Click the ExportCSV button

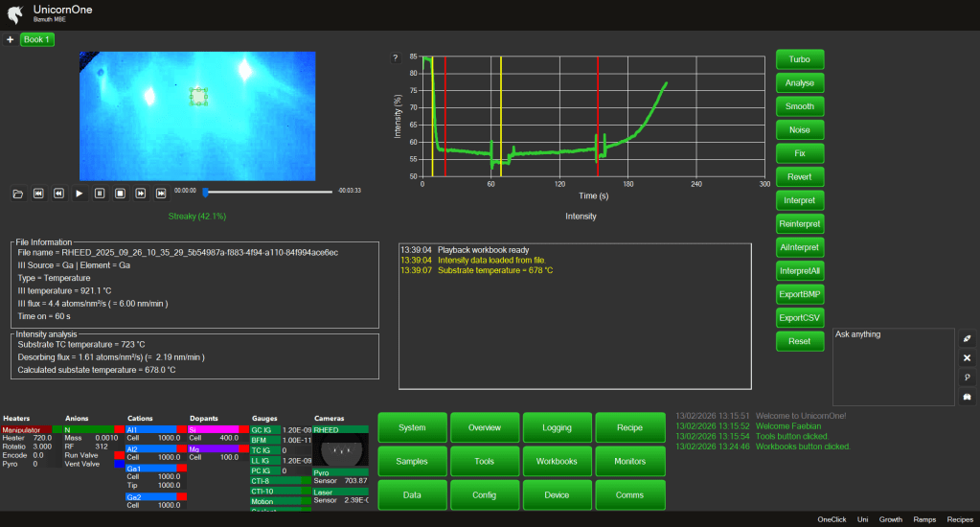click(799, 318)
